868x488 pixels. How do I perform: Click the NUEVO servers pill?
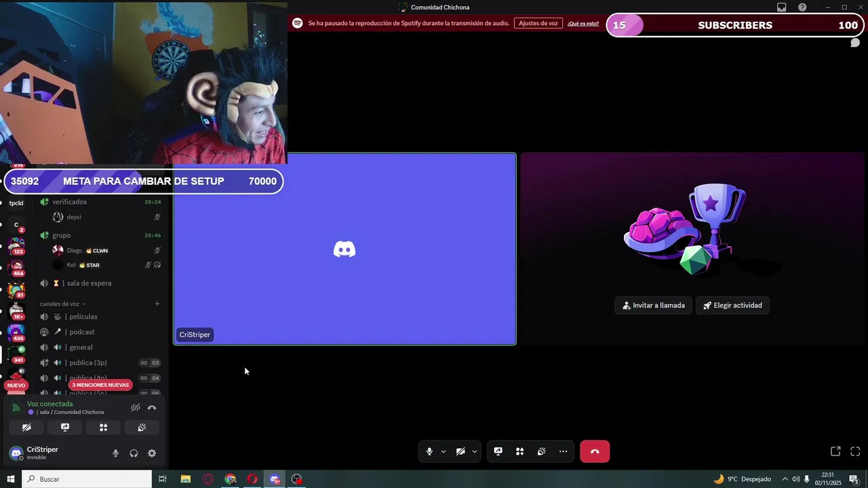[x=16, y=385]
